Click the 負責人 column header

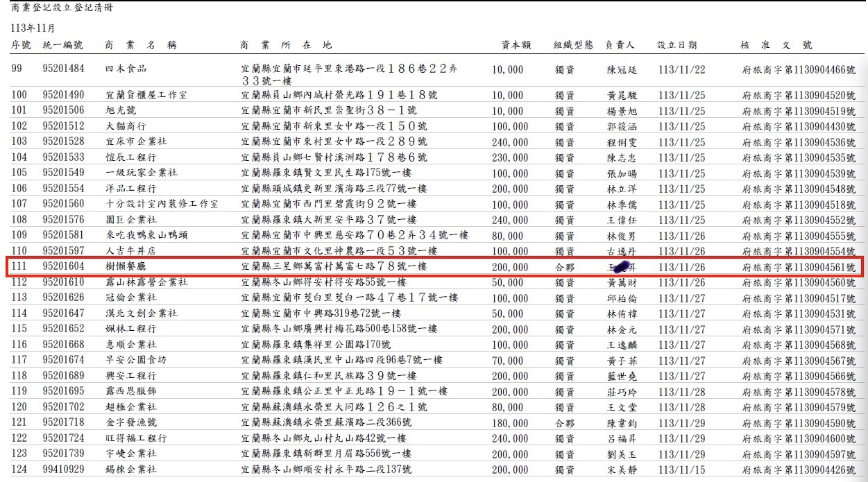[x=620, y=45]
